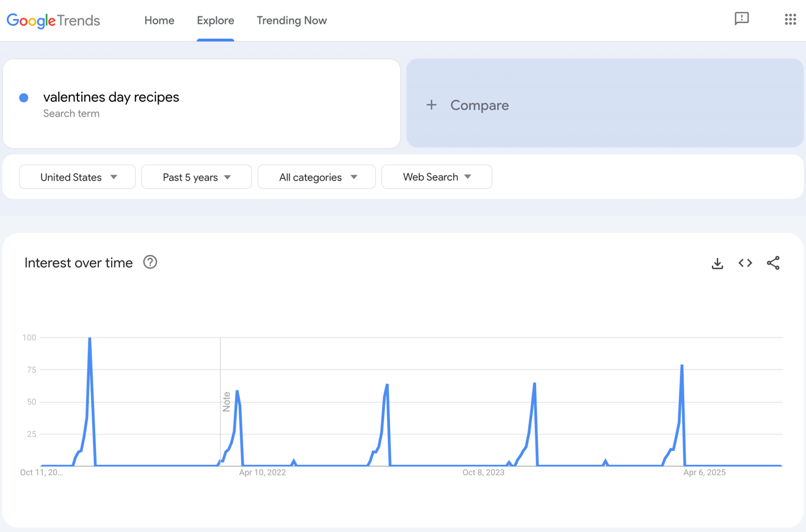Send feedback using the feedback icon
Screen dimensions: 806x532
click(x=741, y=19)
